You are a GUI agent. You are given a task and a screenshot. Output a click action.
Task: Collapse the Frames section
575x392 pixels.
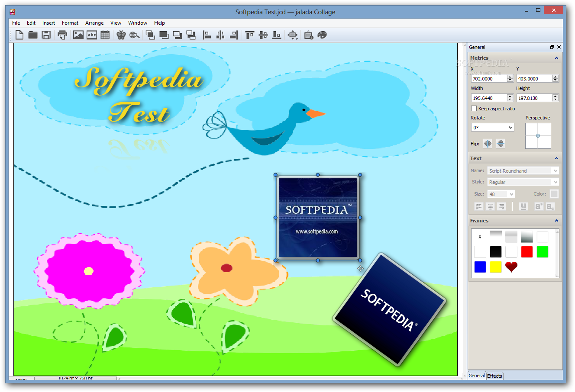(x=557, y=221)
